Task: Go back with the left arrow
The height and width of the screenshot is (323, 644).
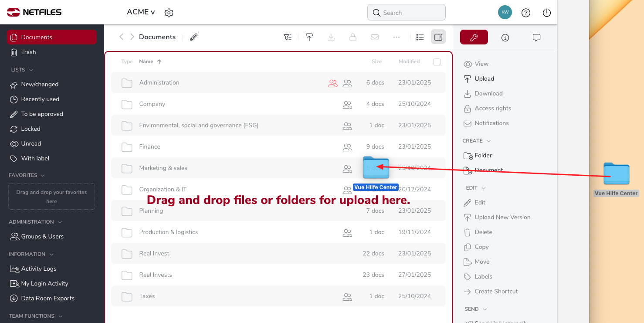Action: coord(122,37)
